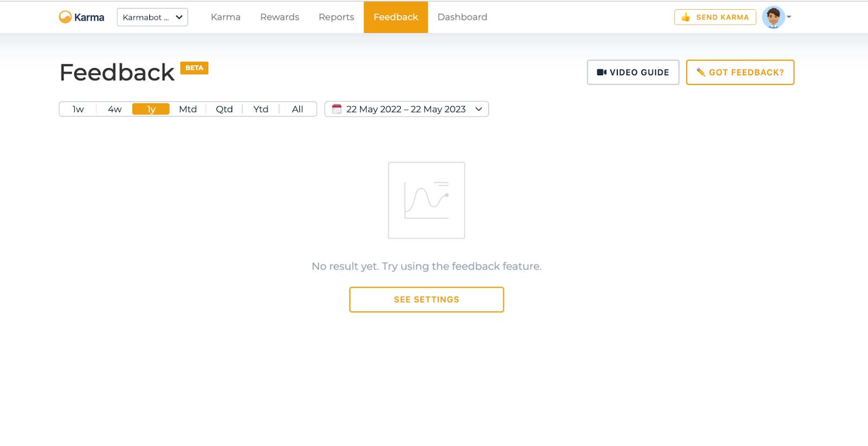Viewport: 868px width, 446px height.
Task: Click the Karma logo icon
Action: [65, 17]
